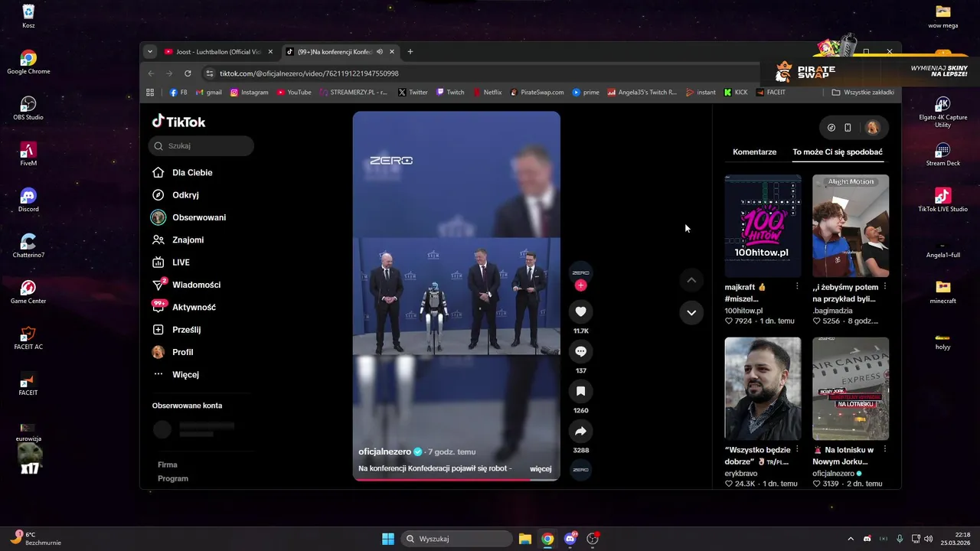The height and width of the screenshot is (551, 980).
Task: Share the video with the arrow icon
Action: 580,431
